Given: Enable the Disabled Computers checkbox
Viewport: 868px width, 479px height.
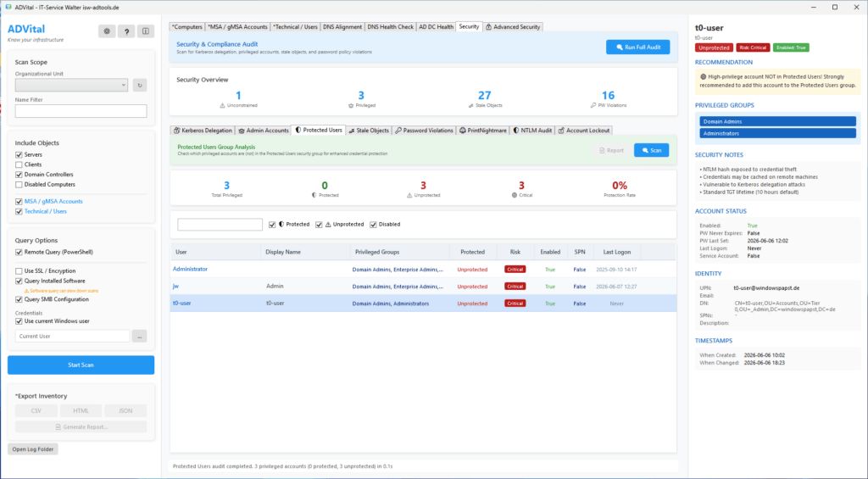Looking at the screenshot, I should [x=19, y=185].
